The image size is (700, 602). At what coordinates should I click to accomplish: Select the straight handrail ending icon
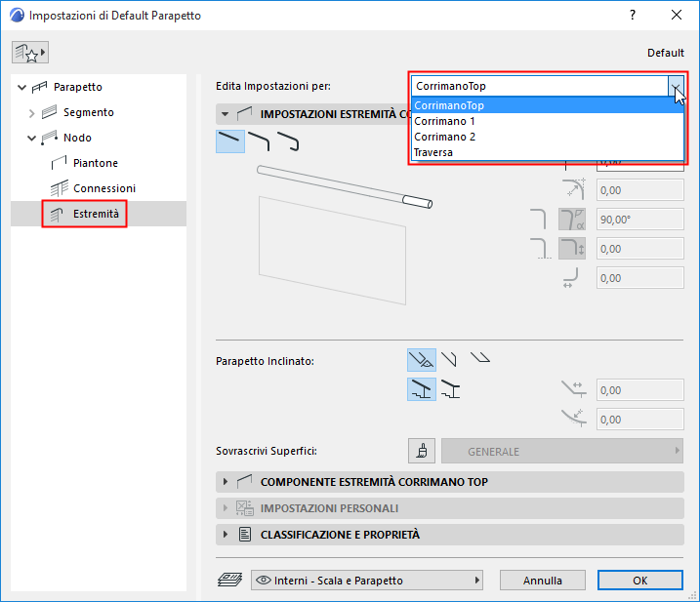(229, 141)
